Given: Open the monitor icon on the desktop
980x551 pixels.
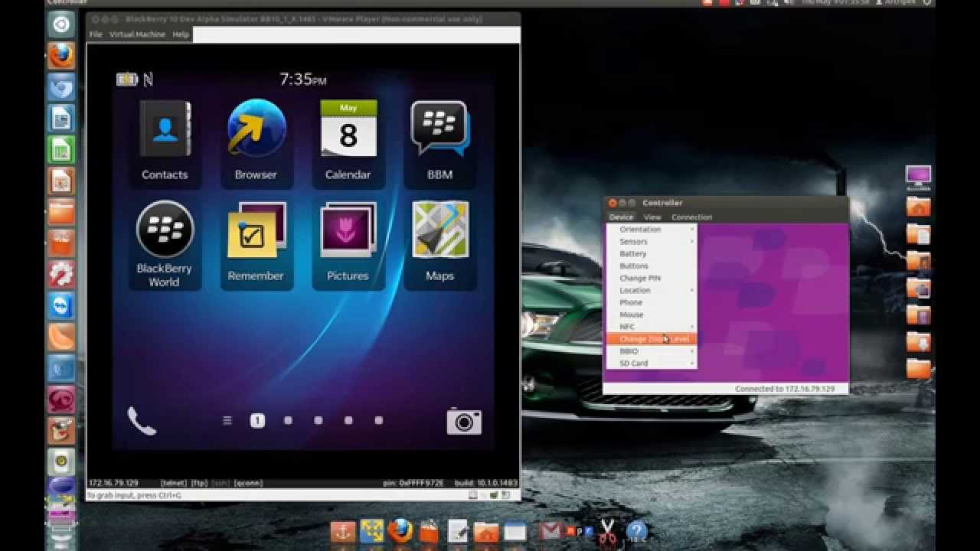Looking at the screenshot, I should 918,177.
